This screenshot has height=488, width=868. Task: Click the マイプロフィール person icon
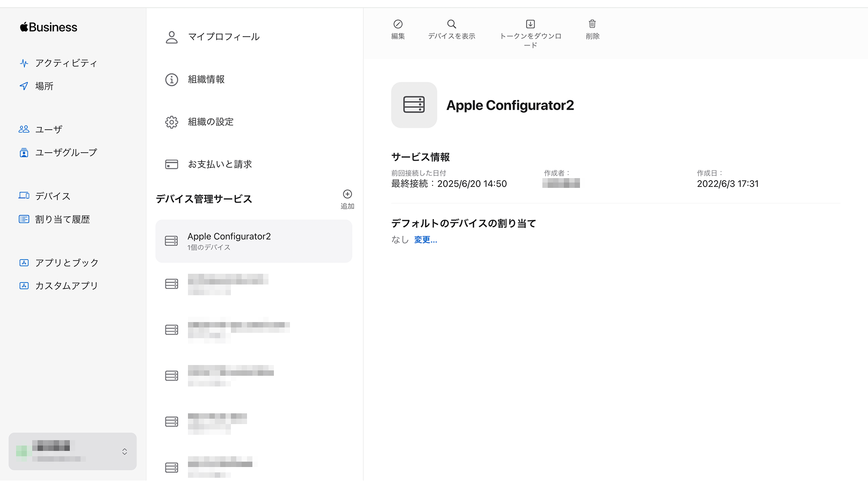[171, 37]
